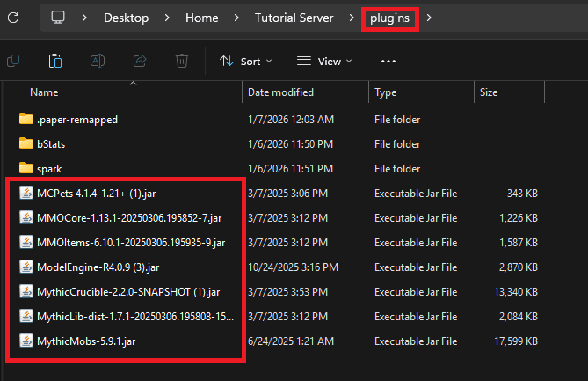Click the 13,340 KB size value

coord(516,291)
